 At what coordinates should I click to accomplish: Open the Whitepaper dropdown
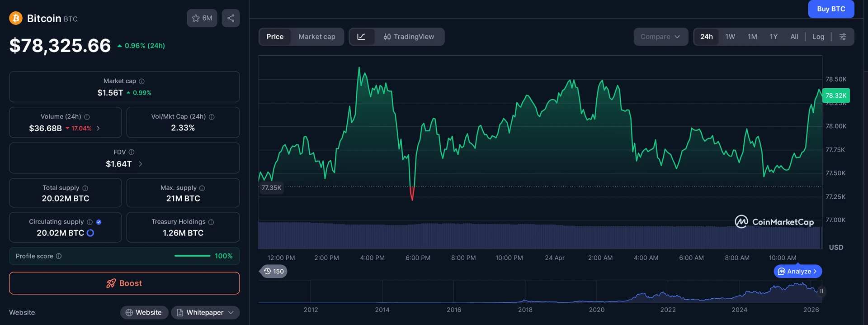[205, 312]
